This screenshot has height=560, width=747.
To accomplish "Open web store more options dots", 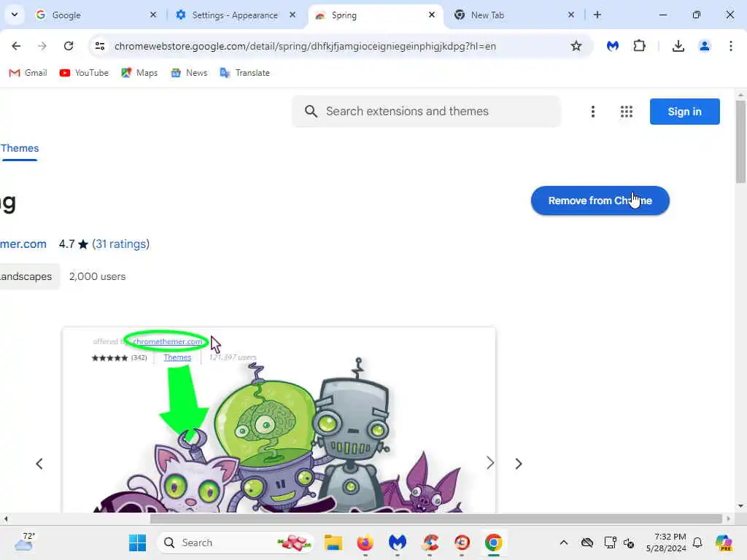I will pos(592,112).
